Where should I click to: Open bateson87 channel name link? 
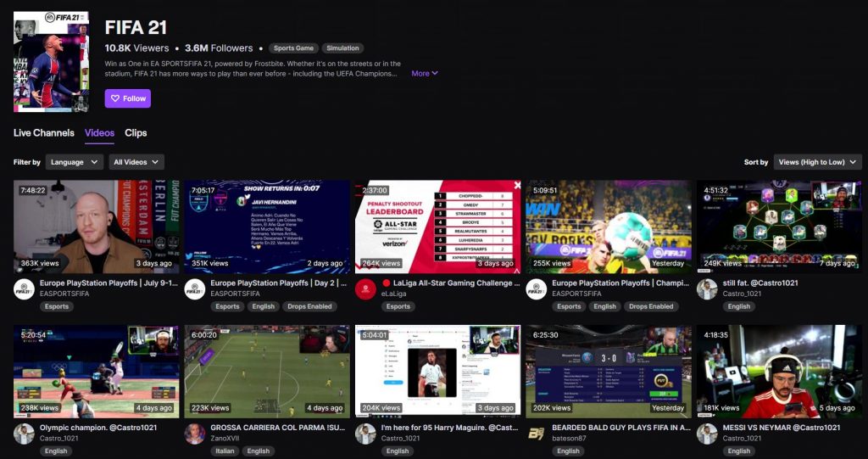pyautogui.click(x=569, y=439)
